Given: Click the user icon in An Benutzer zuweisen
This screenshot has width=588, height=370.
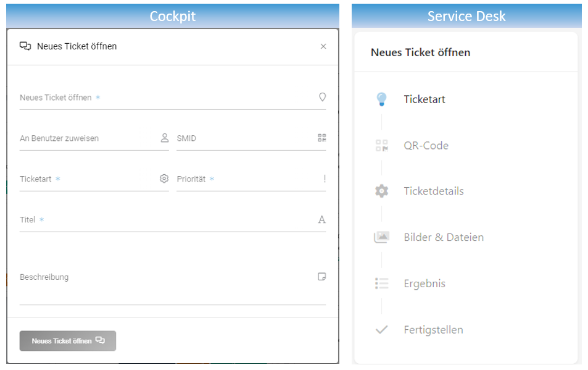Looking at the screenshot, I should pyautogui.click(x=165, y=138).
